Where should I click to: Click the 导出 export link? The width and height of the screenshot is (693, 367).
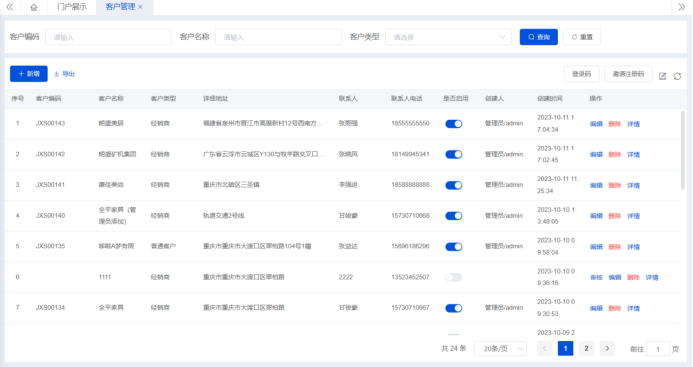pyautogui.click(x=64, y=74)
